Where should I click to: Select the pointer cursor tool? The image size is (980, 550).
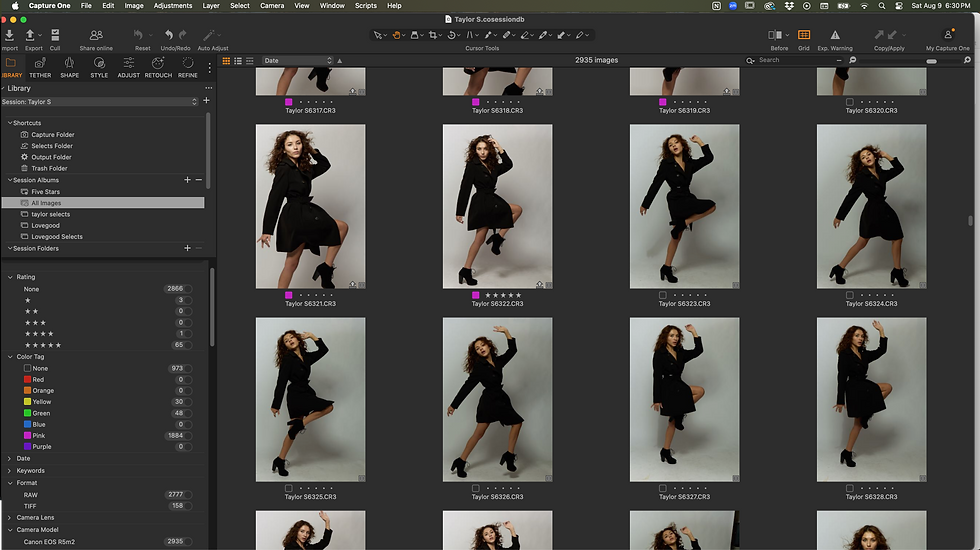378,35
